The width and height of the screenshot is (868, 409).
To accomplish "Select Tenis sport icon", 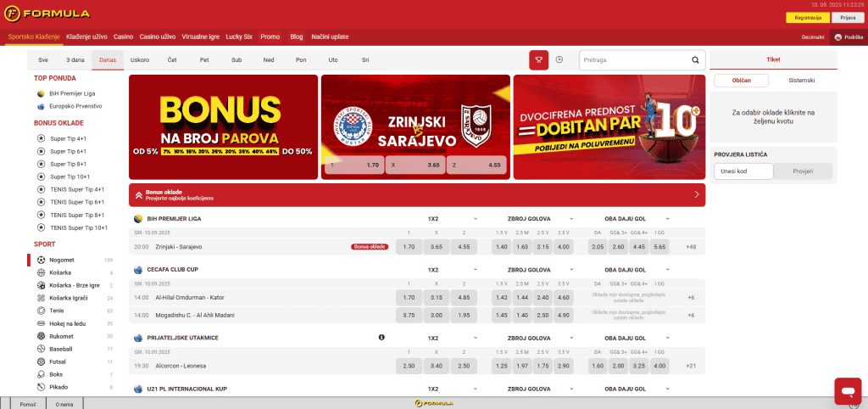I will click(41, 311).
